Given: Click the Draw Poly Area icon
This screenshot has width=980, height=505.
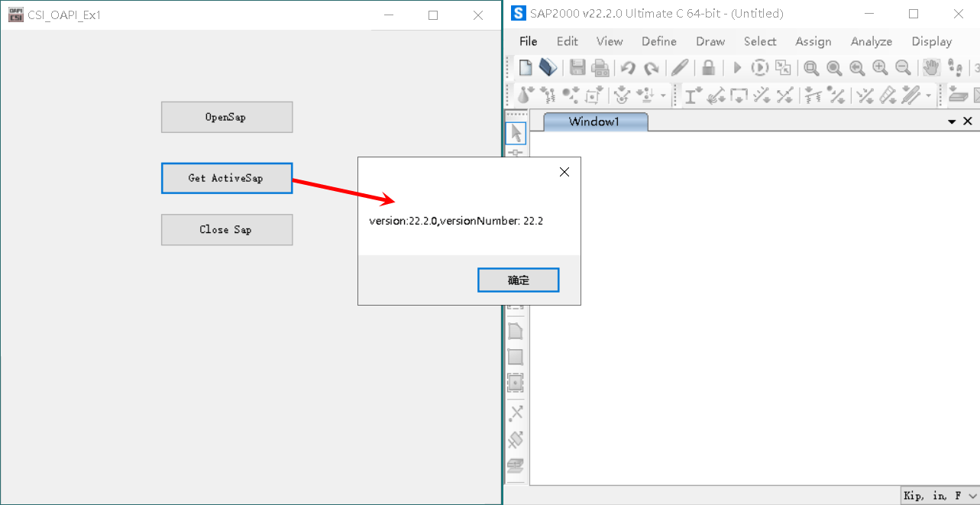Looking at the screenshot, I should click(516, 332).
